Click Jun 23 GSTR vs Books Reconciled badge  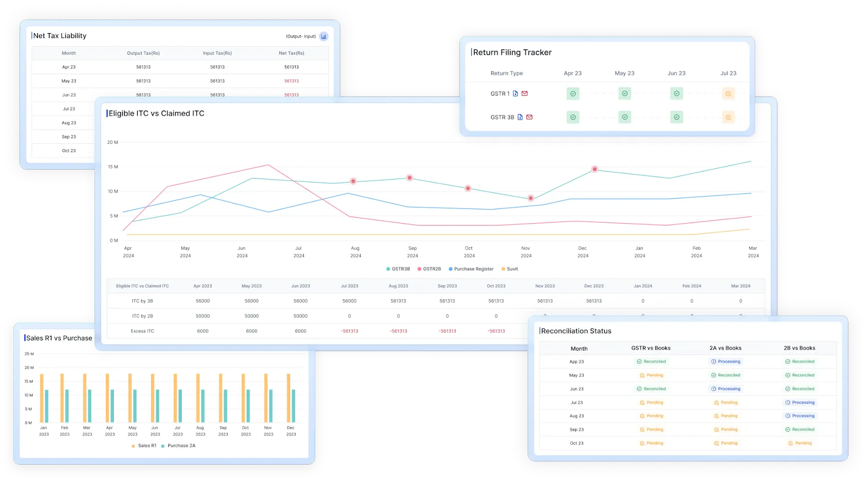tap(652, 389)
